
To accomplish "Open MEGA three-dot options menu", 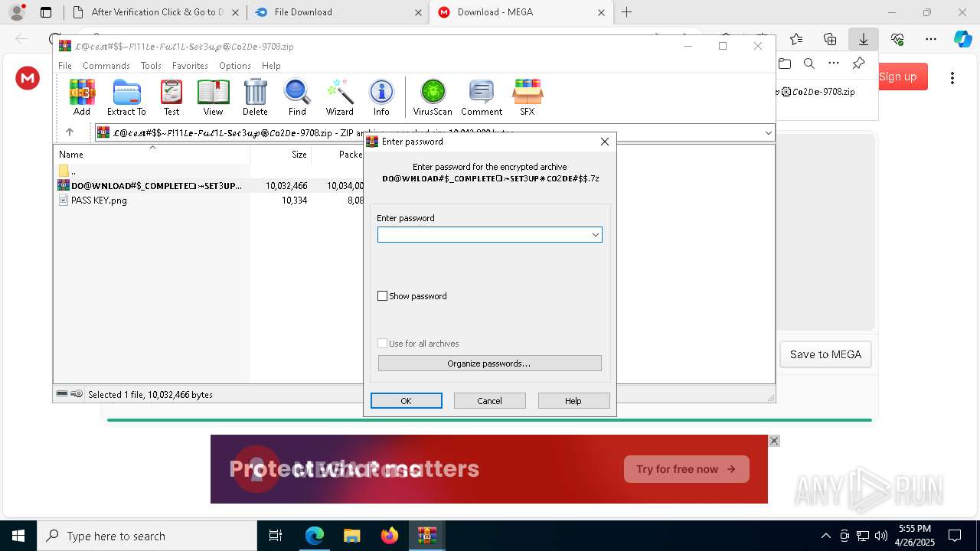I will (952, 77).
